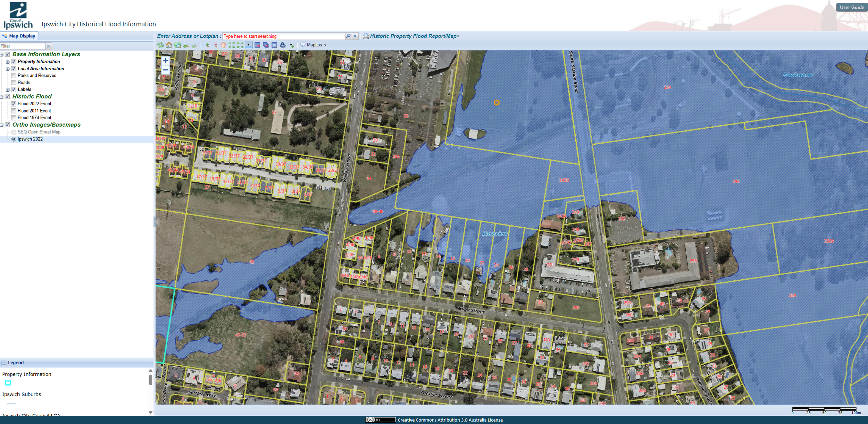The height and width of the screenshot is (424, 868).
Task: Click the legend scroll up arrow
Action: [151, 371]
